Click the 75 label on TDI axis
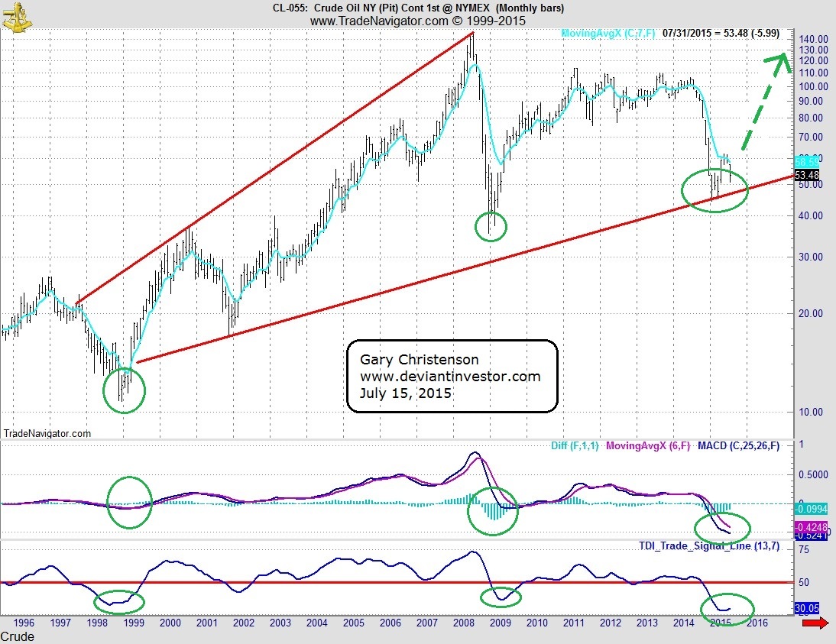The width and height of the screenshot is (836, 644). 803,549
